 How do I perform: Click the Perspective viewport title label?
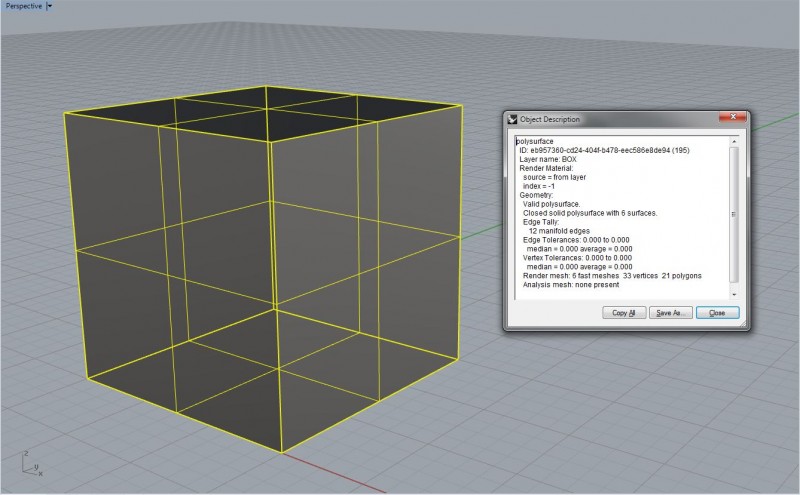[x=22, y=6]
